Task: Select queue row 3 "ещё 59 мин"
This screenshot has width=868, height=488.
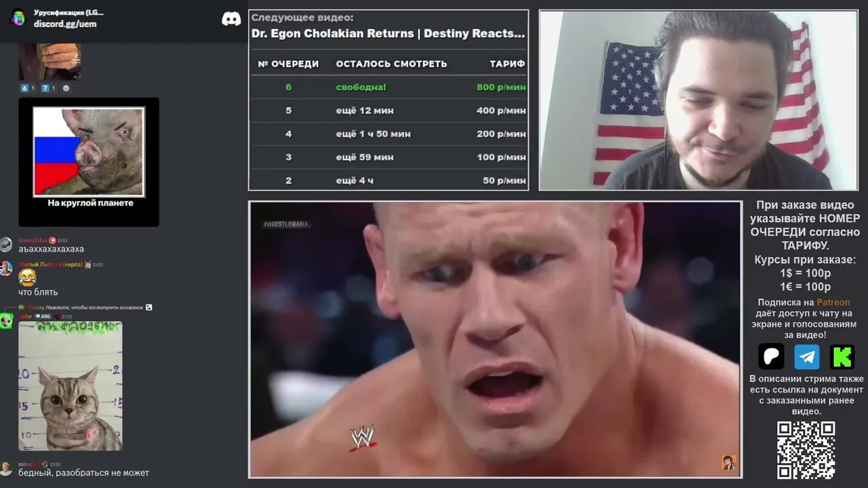Action: (x=389, y=157)
